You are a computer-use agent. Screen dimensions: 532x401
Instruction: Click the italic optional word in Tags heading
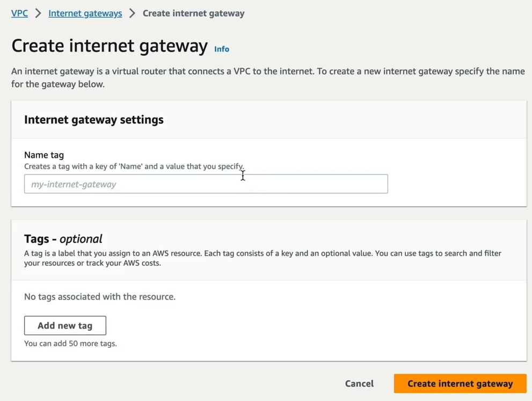coord(81,239)
